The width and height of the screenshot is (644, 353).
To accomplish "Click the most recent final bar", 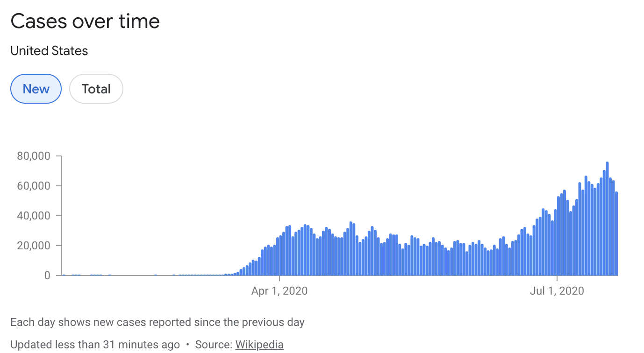I will pyautogui.click(x=616, y=233).
